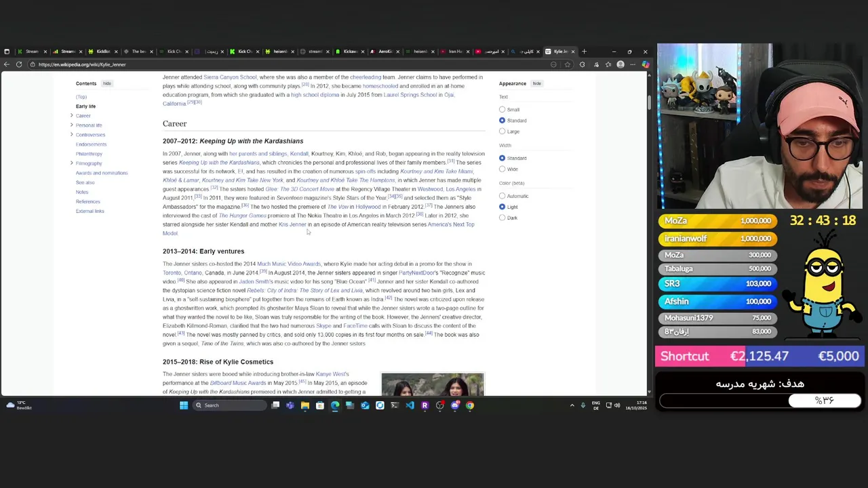Switch to the AeroKick browser tab

(384, 52)
